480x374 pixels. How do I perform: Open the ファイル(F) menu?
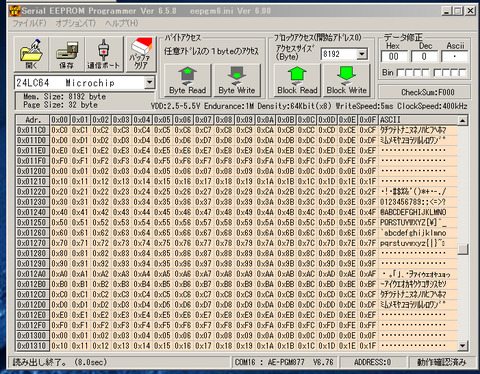[x=29, y=23]
